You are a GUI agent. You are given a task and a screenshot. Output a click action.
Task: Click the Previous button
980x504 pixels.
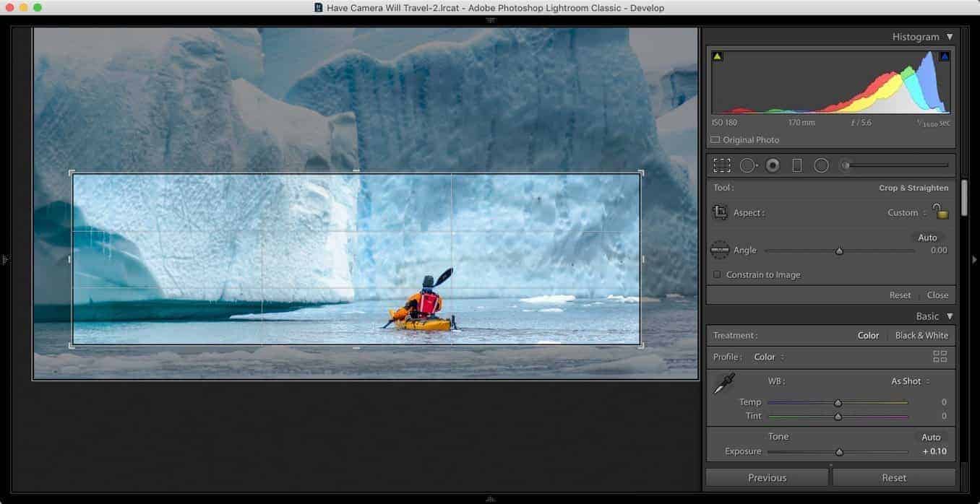coord(767,477)
